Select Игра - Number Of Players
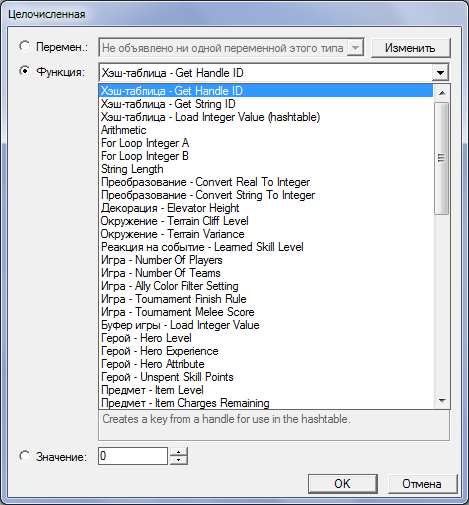Viewport: 469px width, 505px height. (x=266, y=260)
